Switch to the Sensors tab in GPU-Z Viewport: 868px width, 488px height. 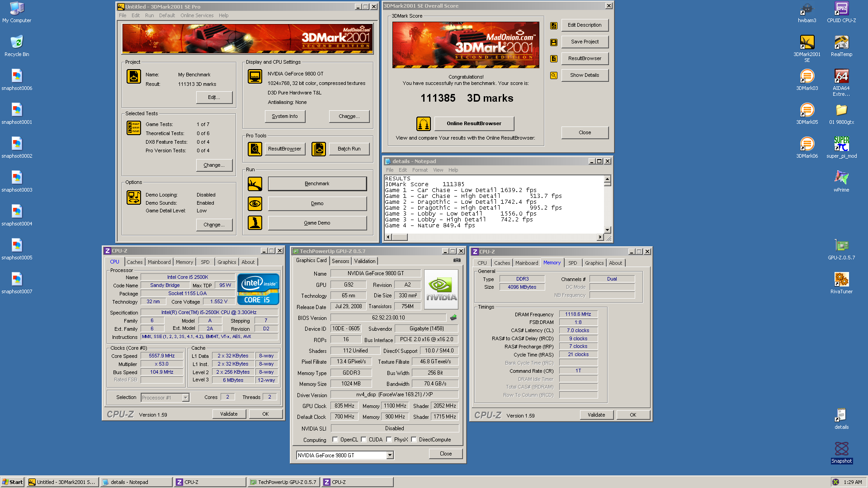[340, 261]
